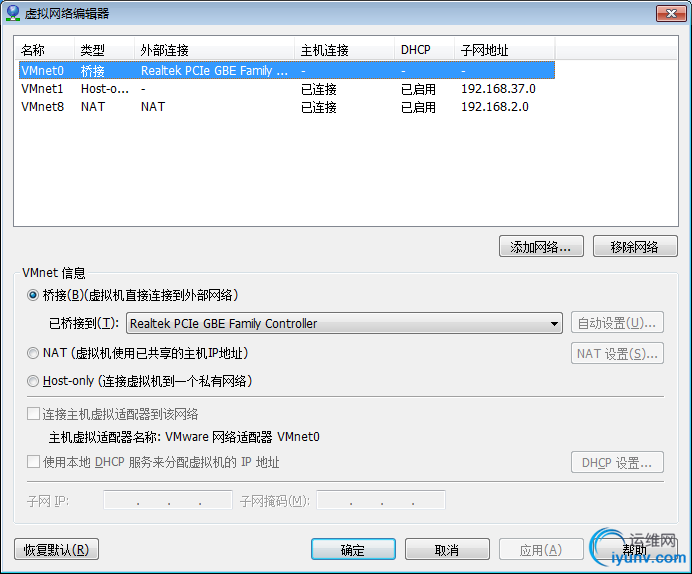The width and height of the screenshot is (692, 574).
Task: Click the 恢复默认(R) button
Action: pyautogui.click(x=56, y=549)
